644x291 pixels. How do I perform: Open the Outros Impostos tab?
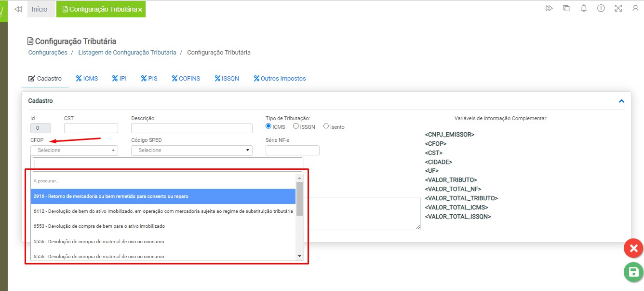(280, 79)
